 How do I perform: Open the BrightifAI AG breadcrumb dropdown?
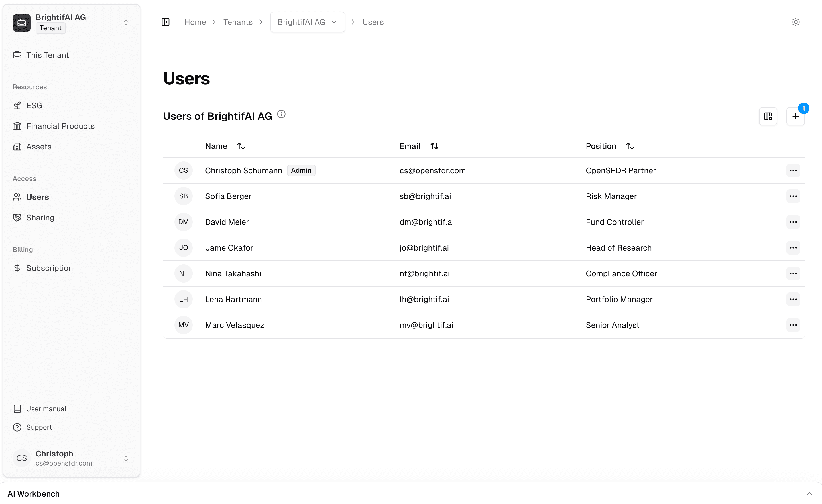pyautogui.click(x=334, y=22)
